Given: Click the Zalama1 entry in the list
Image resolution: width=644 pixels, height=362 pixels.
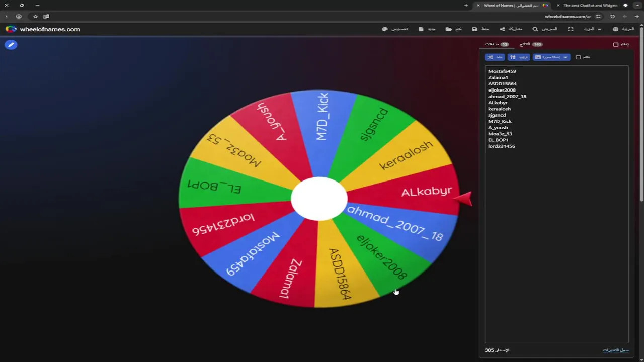Looking at the screenshot, I should point(498,77).
